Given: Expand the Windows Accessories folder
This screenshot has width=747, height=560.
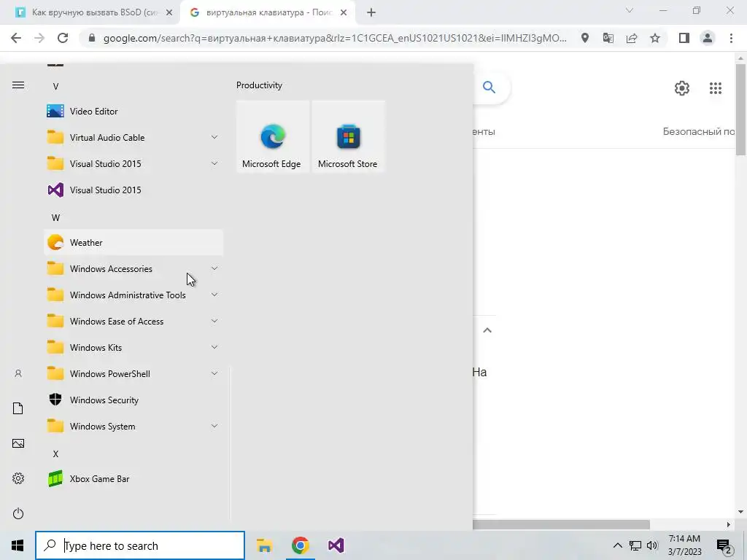Looking at the screenshot, I should (x=133, y=268).
